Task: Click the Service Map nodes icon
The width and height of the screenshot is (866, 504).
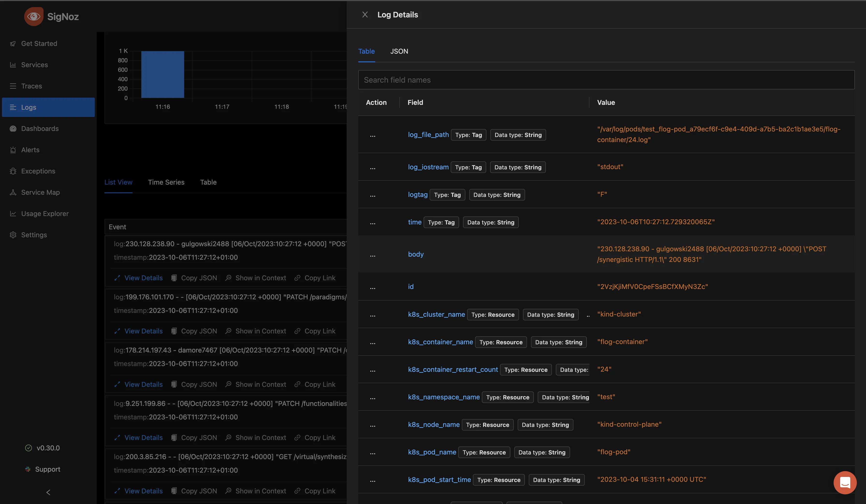Action: point(13,193)
